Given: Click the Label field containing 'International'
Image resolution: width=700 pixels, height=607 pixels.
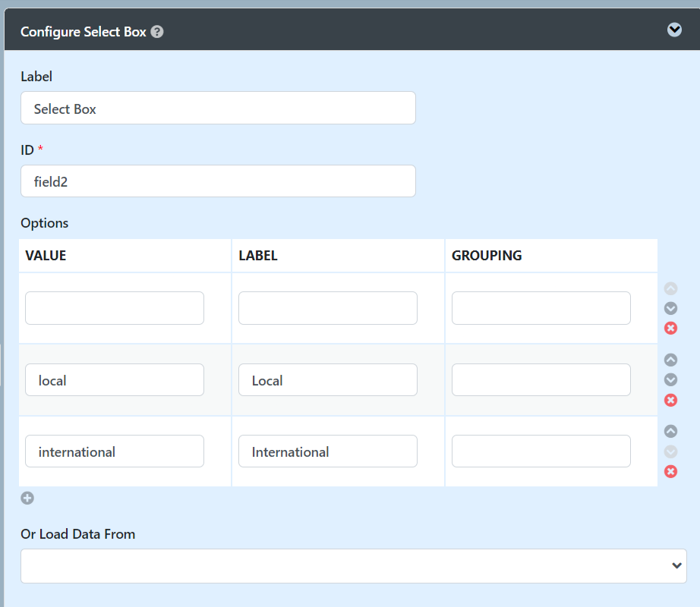Looking at the screenshot, I should click(x=328, y=451).
